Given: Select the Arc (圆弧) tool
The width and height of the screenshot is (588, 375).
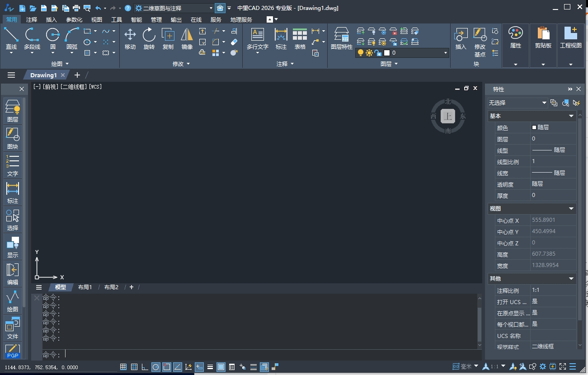Looking at the screenshot, I should point(72,38).
